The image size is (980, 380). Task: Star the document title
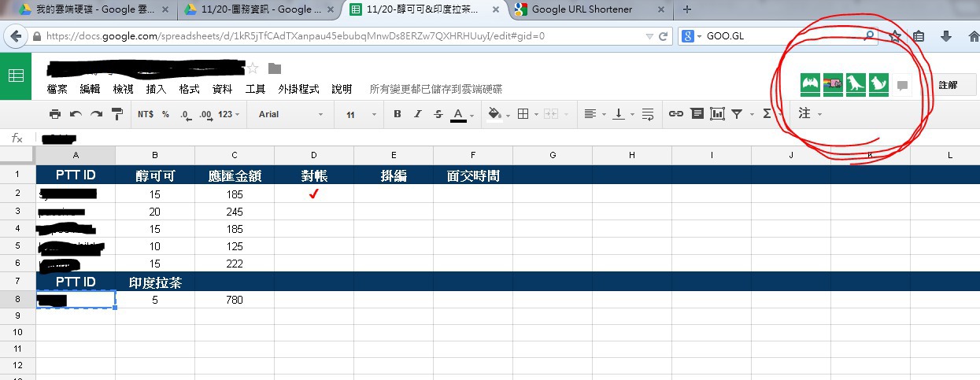click(253, 68)
